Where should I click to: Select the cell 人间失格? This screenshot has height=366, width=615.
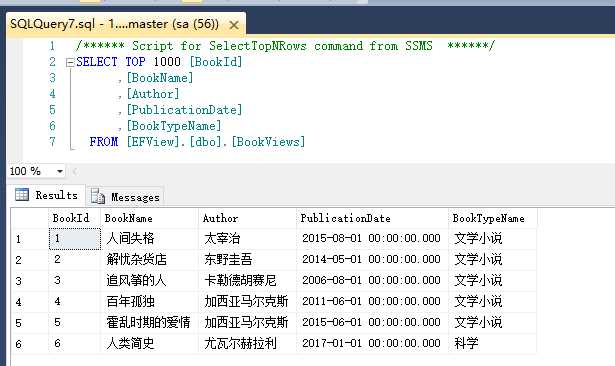click(x=149, y=239)
